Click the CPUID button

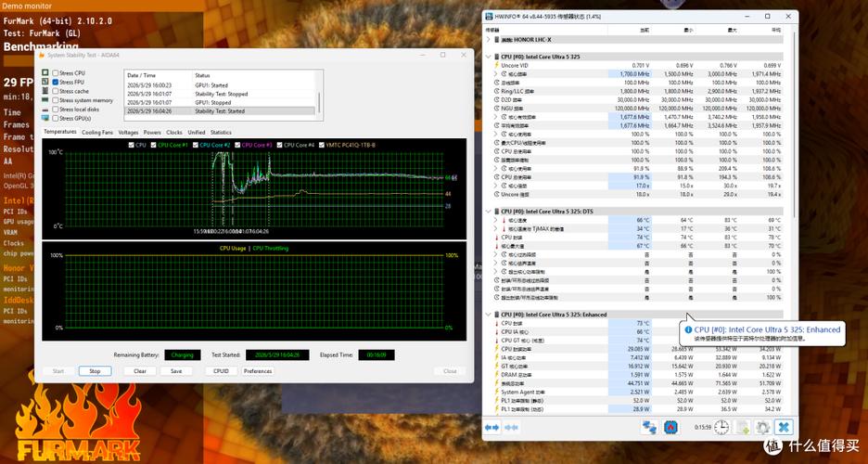(x=221, y=371)
